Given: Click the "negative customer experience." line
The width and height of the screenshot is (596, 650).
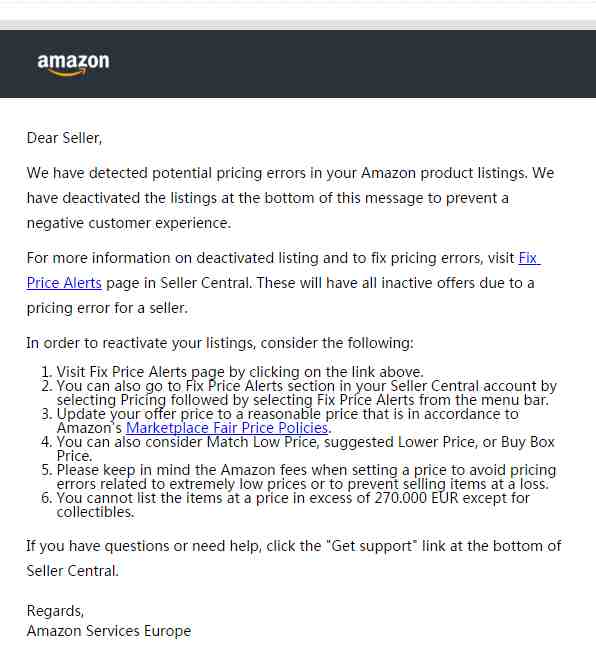Looking at the screenshot, I should (129, 223).
